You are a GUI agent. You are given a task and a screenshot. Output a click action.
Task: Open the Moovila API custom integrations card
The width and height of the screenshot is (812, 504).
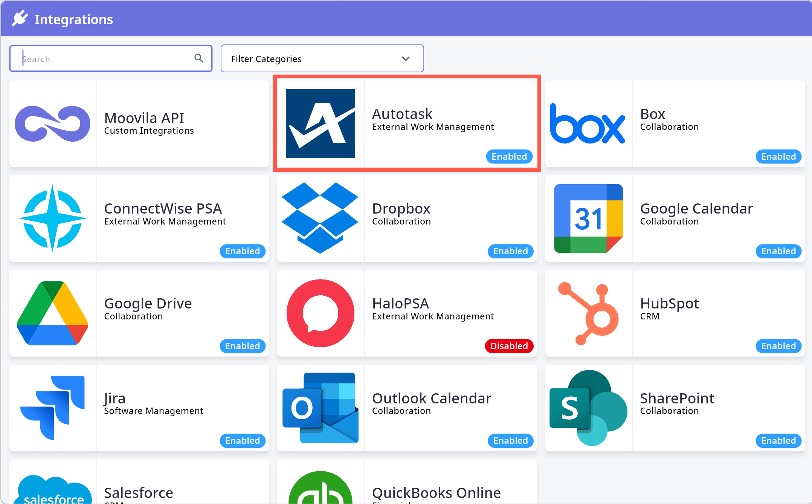pyautogui.click(x=139, y=124)
